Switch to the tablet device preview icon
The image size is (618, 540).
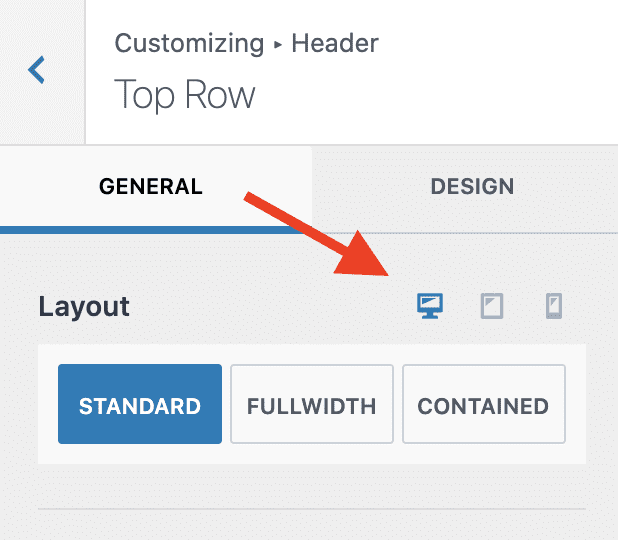click(492, 306)
